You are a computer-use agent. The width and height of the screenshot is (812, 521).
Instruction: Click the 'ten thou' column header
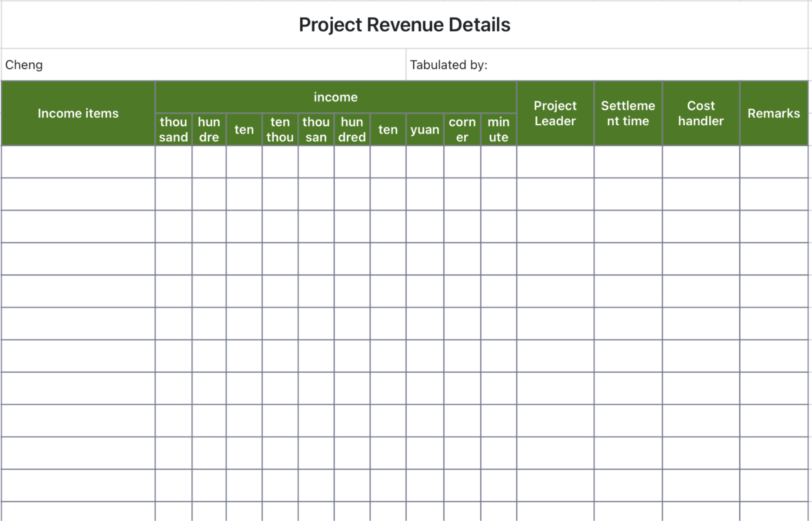point(280,129)
